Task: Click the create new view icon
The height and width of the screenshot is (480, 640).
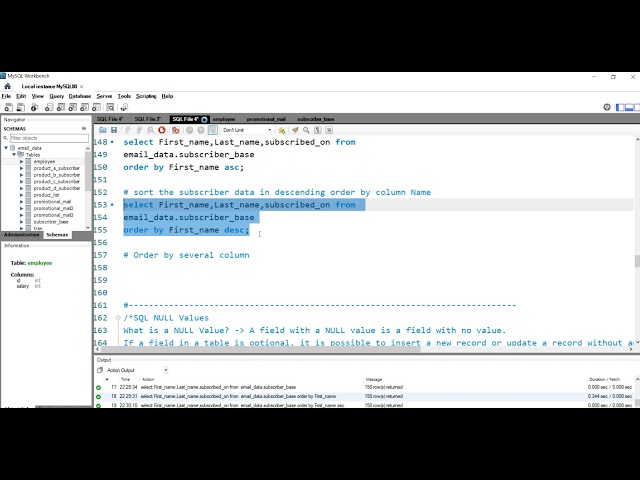Action: click(x=73, y=107)
